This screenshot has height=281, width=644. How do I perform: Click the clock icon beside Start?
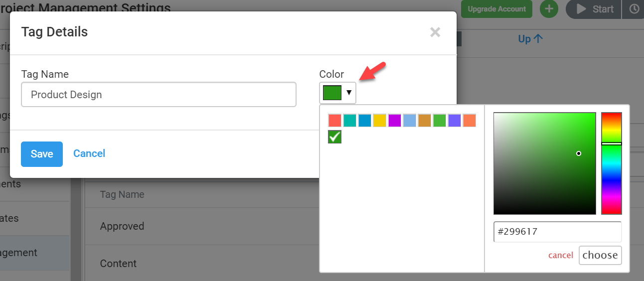pyautogui.click(x=634, y=9)
